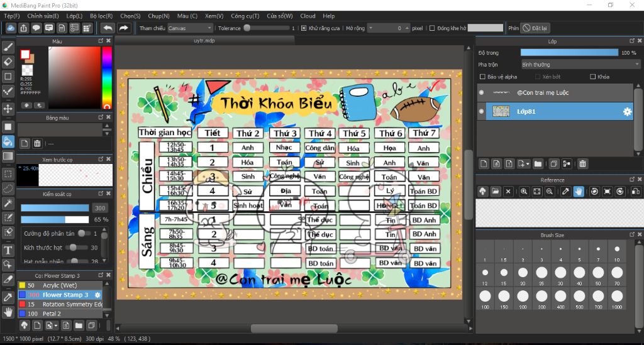Hide the @Con trai mẹ Luộc layer
Image resolution: width=644 pixels, height=345 pixels.
[481, 93]
